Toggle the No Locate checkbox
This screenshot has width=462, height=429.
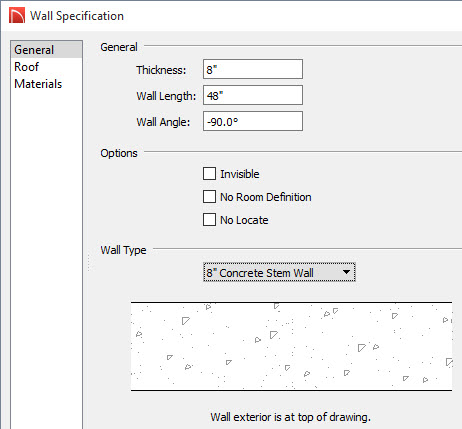pos(209,220)
